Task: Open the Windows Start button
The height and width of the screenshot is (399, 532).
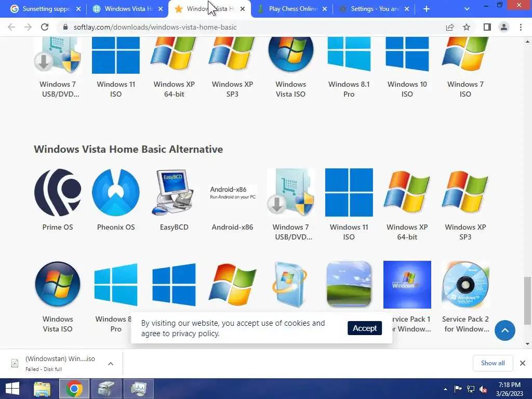Action: click(12, 389)
